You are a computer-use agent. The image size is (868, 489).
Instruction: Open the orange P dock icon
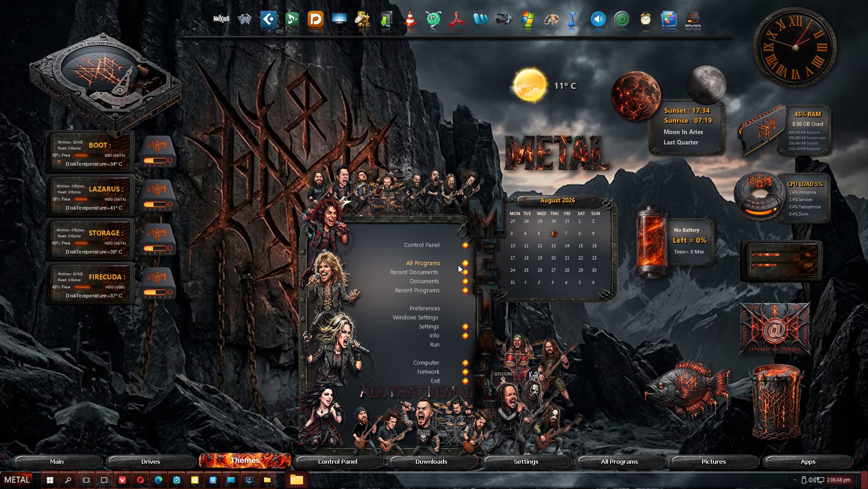(316, 19)
